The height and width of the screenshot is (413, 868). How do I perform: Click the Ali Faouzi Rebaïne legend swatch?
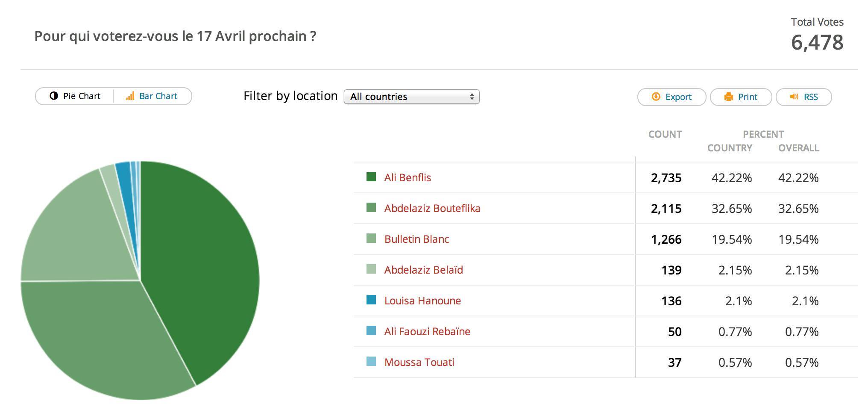(x=371, y=330)
